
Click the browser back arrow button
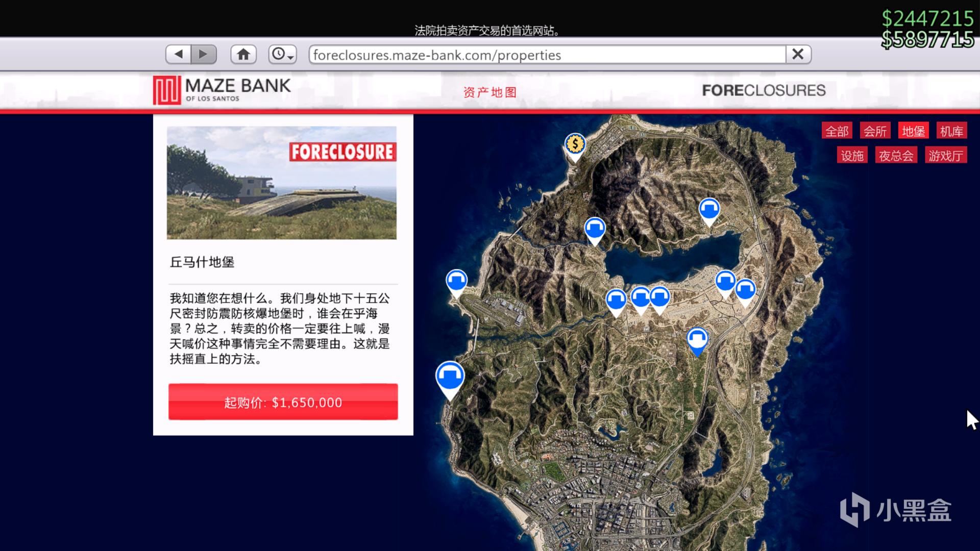click(x=178, y=54)
